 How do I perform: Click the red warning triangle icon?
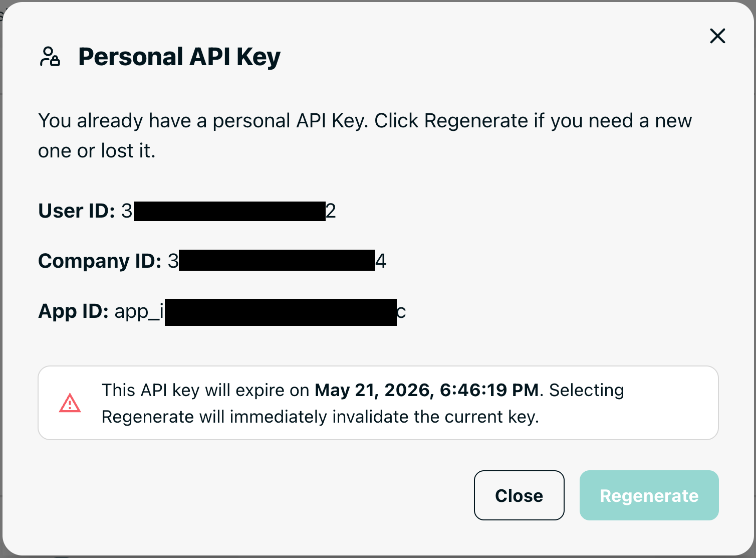70,403
